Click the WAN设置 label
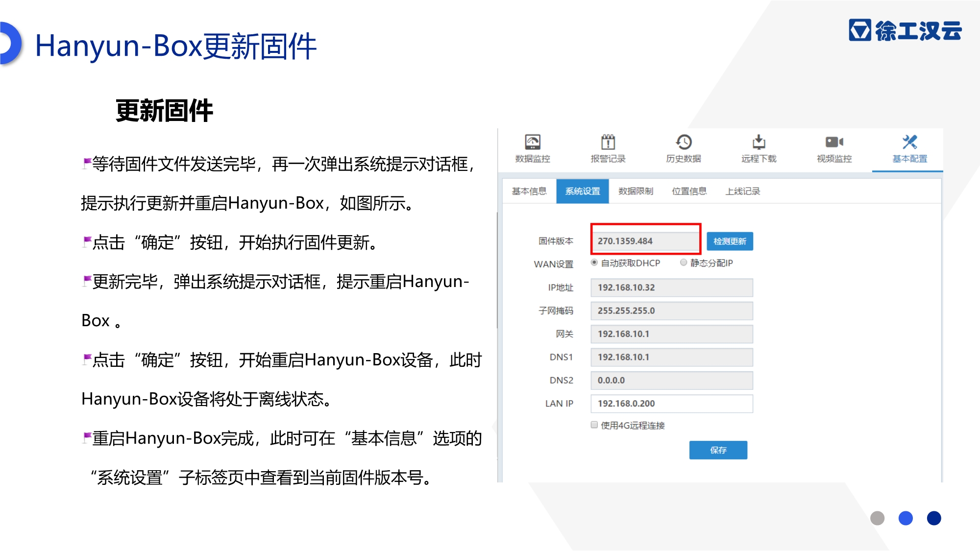The image size is (980, 551). pyautogui.click(x=554, y=264)
